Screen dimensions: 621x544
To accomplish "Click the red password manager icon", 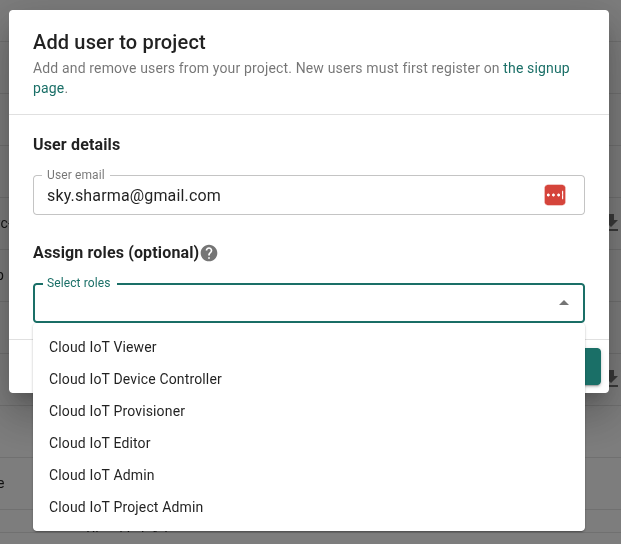I will [555, 195].
